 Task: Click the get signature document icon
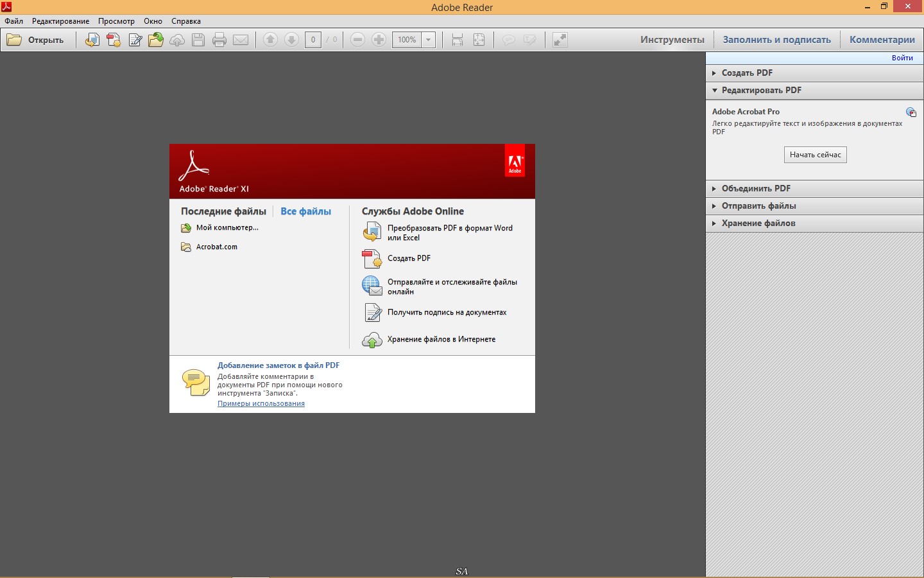373,312
